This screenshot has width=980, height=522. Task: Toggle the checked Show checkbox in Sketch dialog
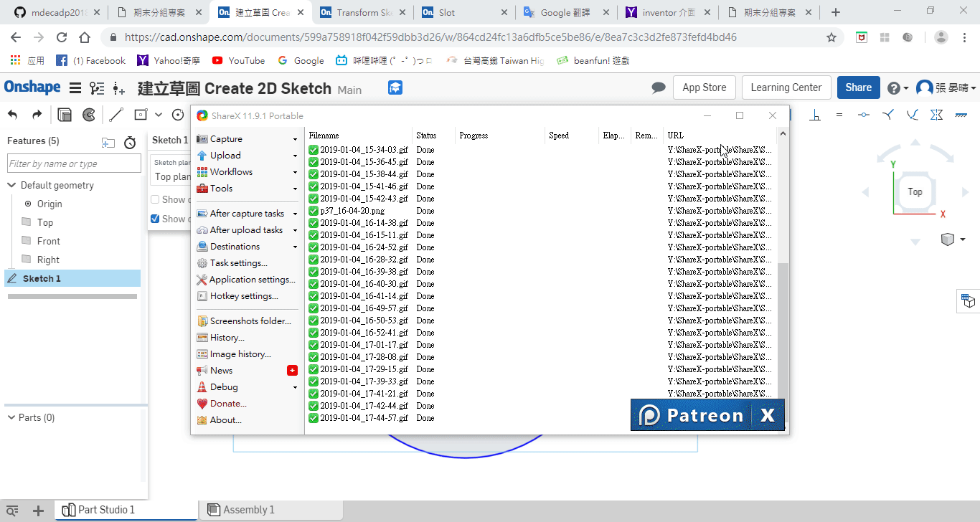click(x=155, y=219)
